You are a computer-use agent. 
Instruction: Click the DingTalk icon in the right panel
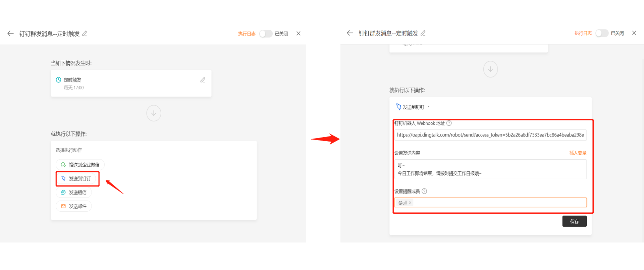(x=398, y=107)
